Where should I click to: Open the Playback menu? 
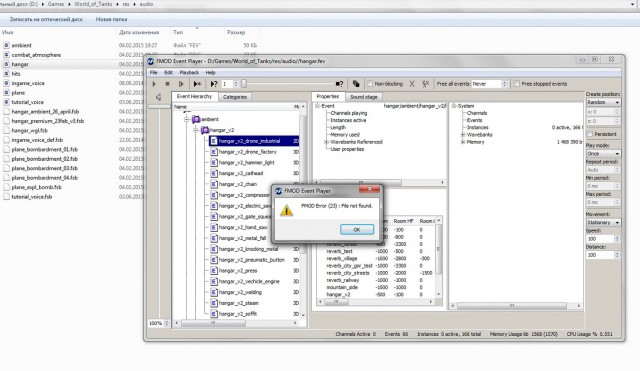[189, 73]
